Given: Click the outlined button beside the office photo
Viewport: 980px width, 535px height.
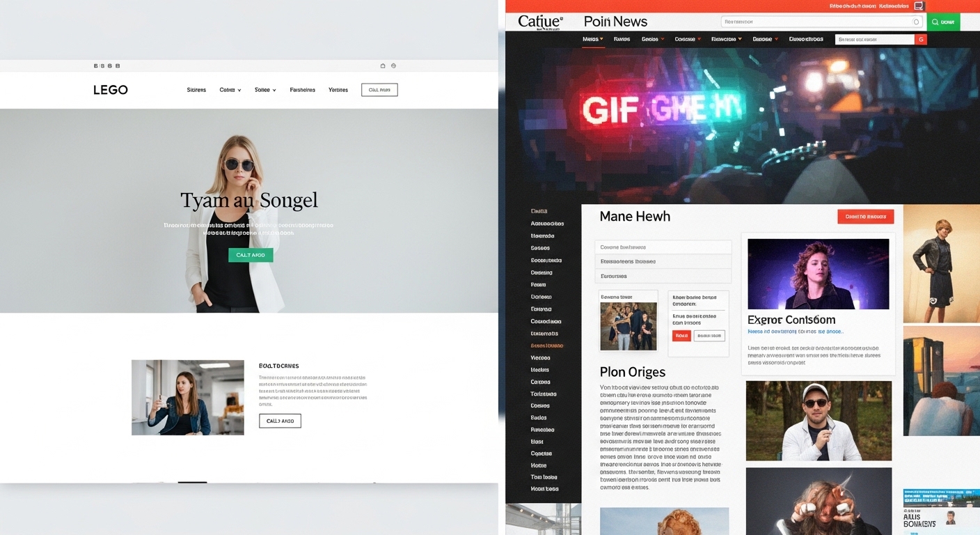Looking at the screenshot, I should (x=280, y=421).
